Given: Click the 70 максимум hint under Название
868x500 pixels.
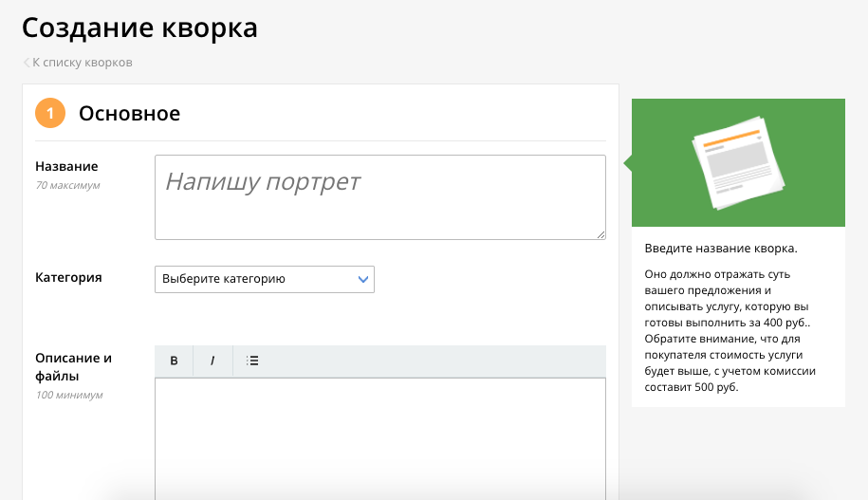Looking at the screenshot, I should click(67, 185).
